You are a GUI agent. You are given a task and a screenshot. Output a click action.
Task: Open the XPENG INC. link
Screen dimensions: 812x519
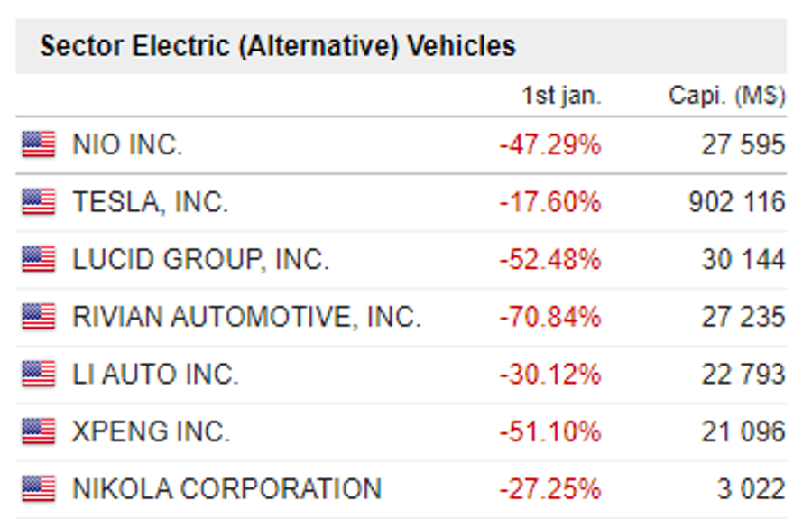click(x=152, y=432)
